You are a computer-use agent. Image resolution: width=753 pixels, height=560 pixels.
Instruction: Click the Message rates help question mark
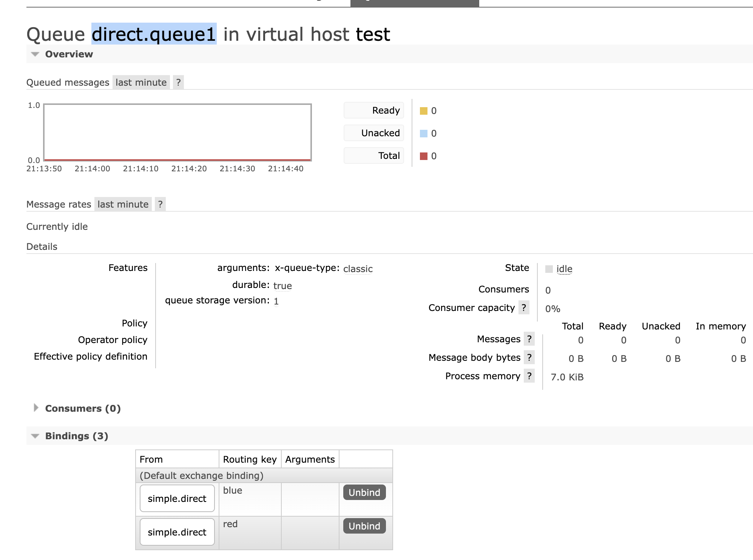coord(160,204)
